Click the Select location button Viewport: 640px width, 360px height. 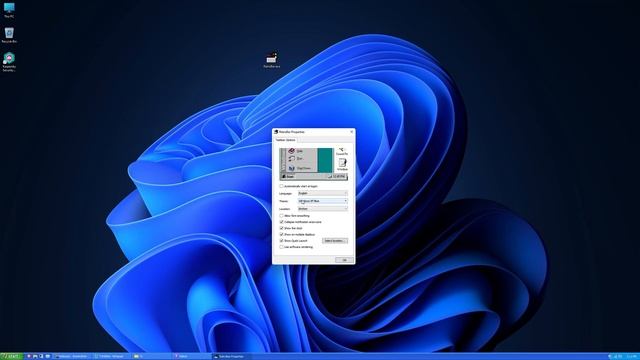[x=335, y=241]
